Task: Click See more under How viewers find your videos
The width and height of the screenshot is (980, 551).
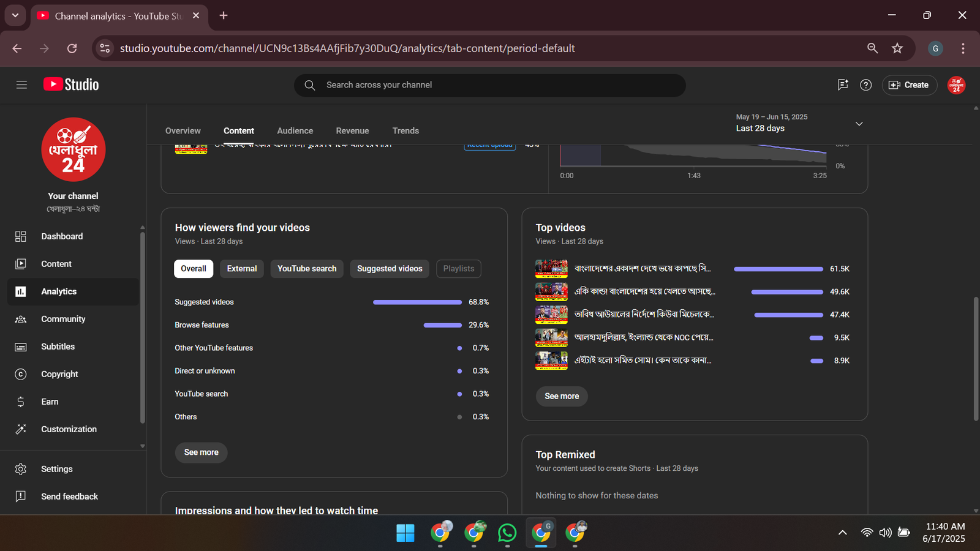Action: tap(202, 452)
